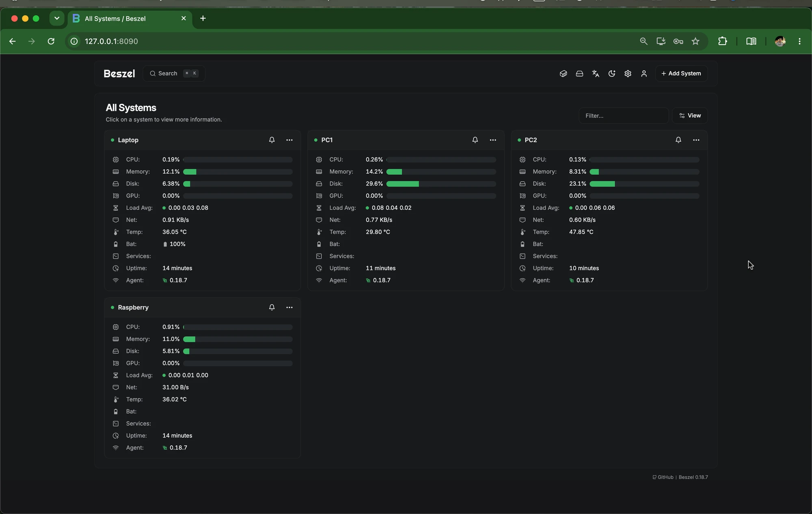Click PC2 Temp thermometer icon
Screen dimensions: 812x514
point(523,232)
